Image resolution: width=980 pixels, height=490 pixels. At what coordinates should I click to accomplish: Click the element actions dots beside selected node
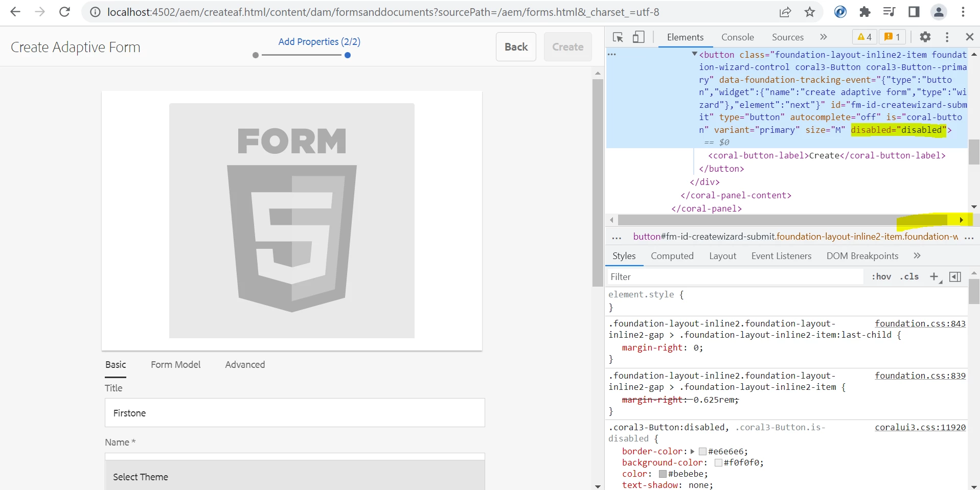click(x=612, y=54)
